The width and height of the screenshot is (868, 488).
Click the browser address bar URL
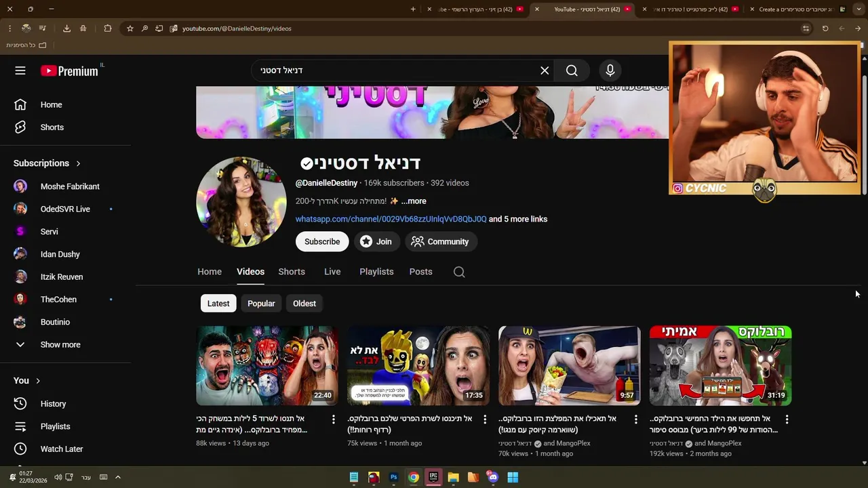coord(237,28)
